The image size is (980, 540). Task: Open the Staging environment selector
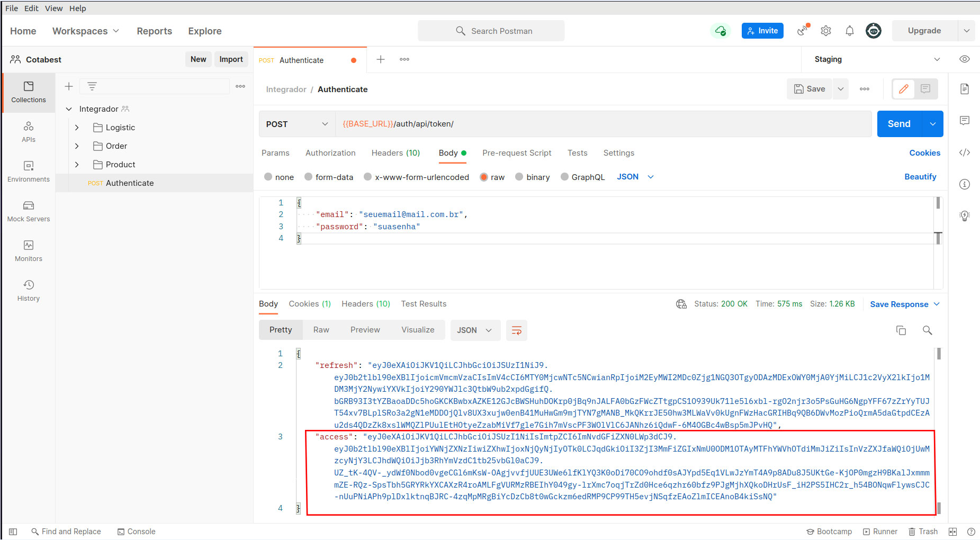[x=876, y=59]
